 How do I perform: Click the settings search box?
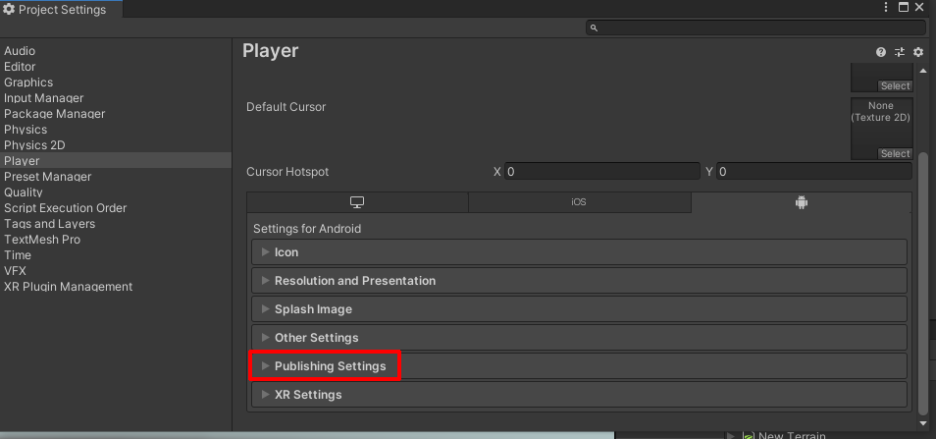point(756,27)
